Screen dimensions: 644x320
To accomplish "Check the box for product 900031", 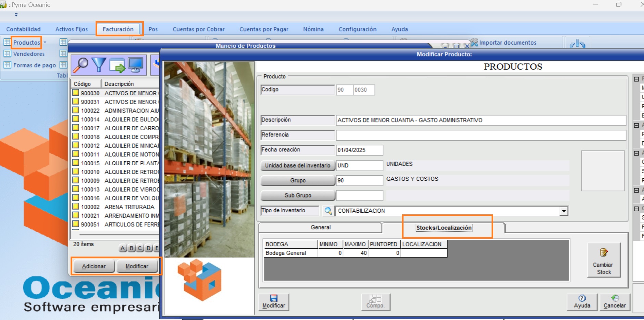I will click(76, 102).
